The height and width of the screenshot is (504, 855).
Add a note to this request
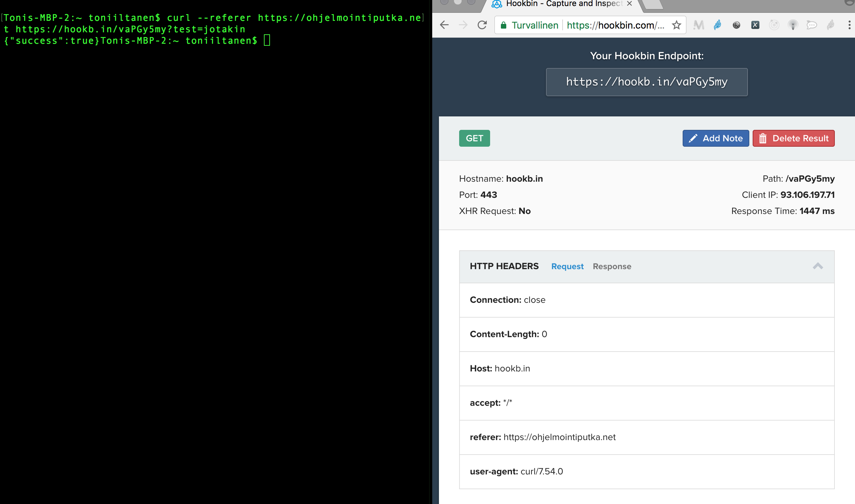(x=715, y=138)
